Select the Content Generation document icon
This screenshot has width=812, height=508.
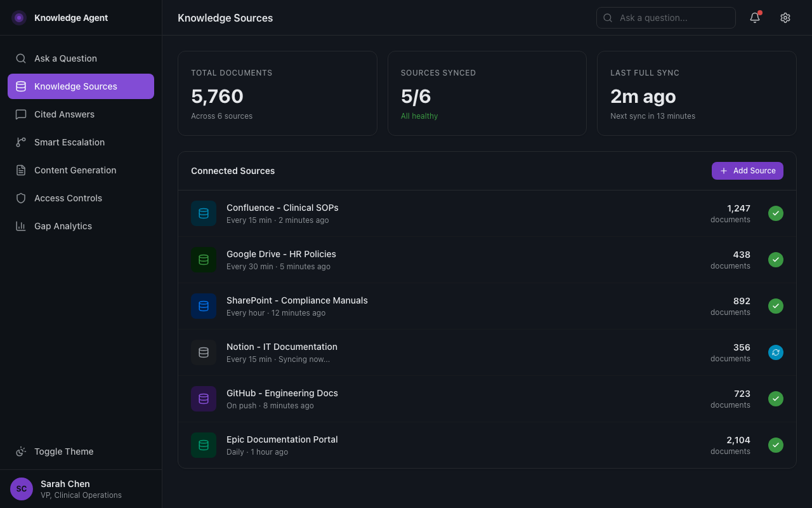(x=20, y=170)
